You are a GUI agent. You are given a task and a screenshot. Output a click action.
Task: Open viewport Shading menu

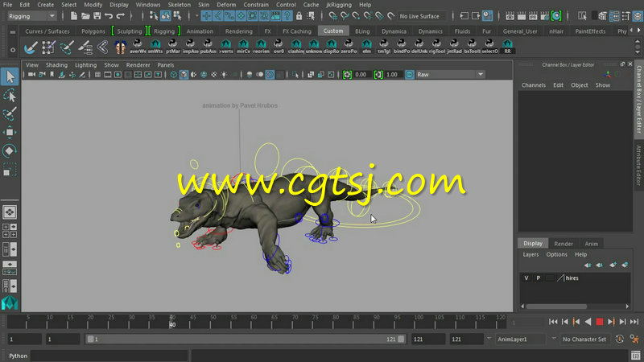56,65
